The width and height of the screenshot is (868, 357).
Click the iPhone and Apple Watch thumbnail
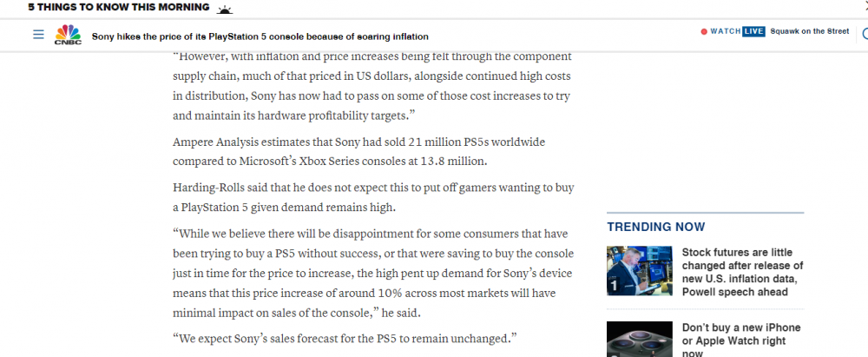click(x=639, y=340)
